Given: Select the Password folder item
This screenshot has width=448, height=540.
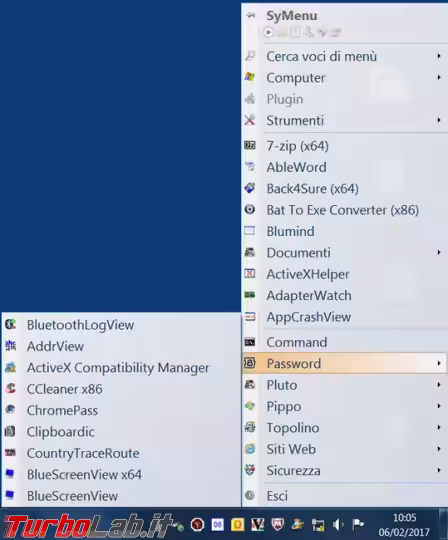Looking at the screenshot, I should (345, 363).
